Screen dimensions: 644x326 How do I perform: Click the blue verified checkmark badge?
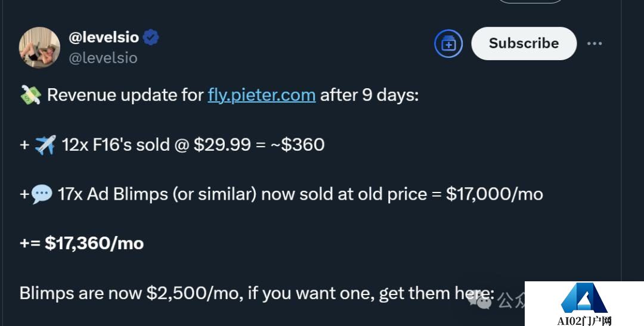(151, 38)
